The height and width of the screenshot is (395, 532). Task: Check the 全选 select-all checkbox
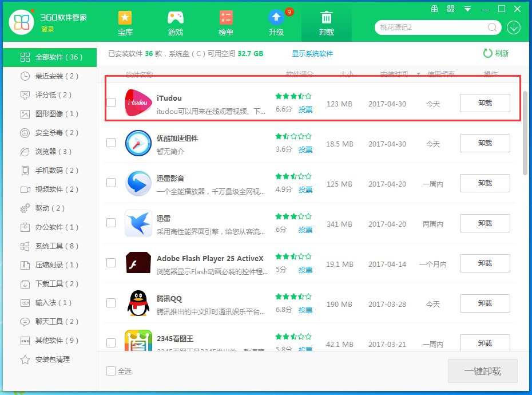(x=111, y=371)
